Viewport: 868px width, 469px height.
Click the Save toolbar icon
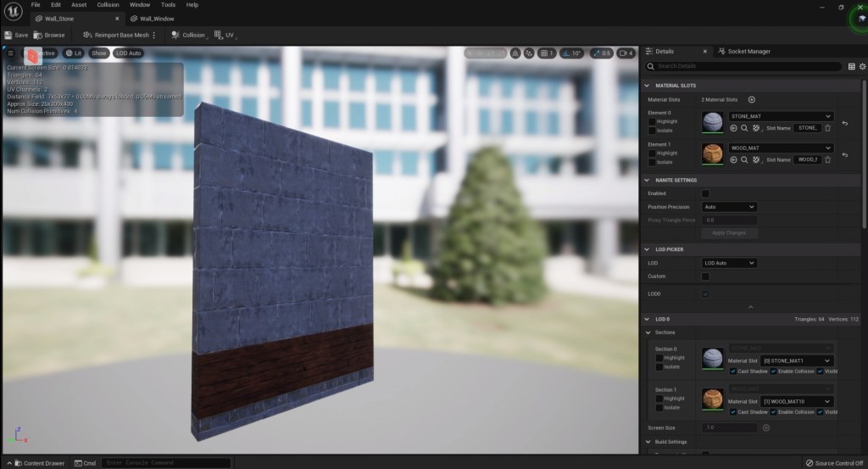click(x=16, y=35)
